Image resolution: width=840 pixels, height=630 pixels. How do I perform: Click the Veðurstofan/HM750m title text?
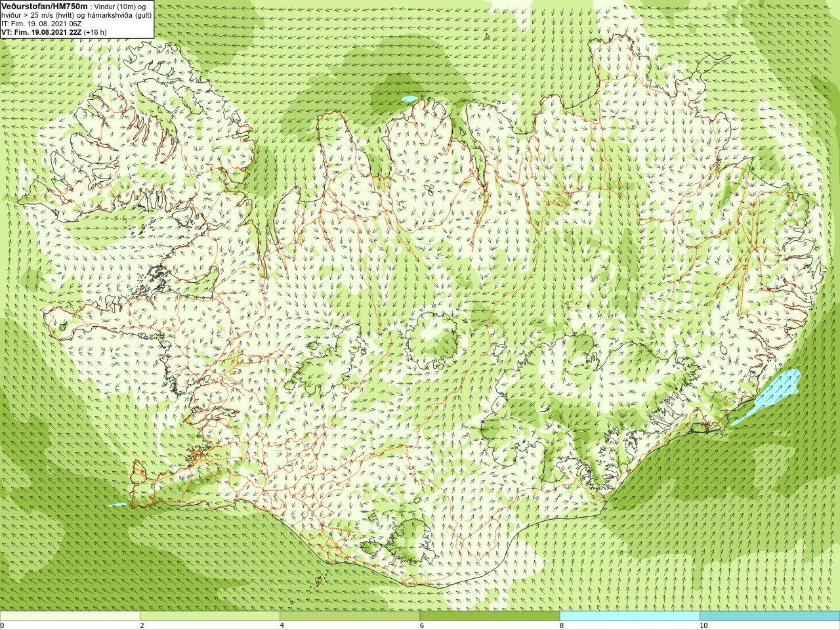(x=44, y=6)
